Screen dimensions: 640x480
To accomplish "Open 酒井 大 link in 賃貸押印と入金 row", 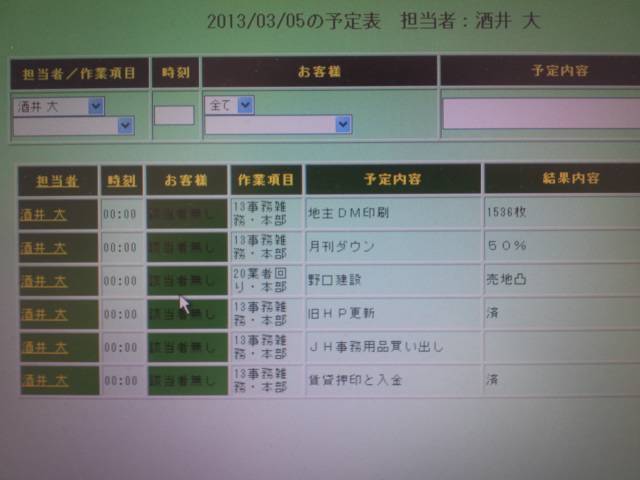I will tap(45, 380).
